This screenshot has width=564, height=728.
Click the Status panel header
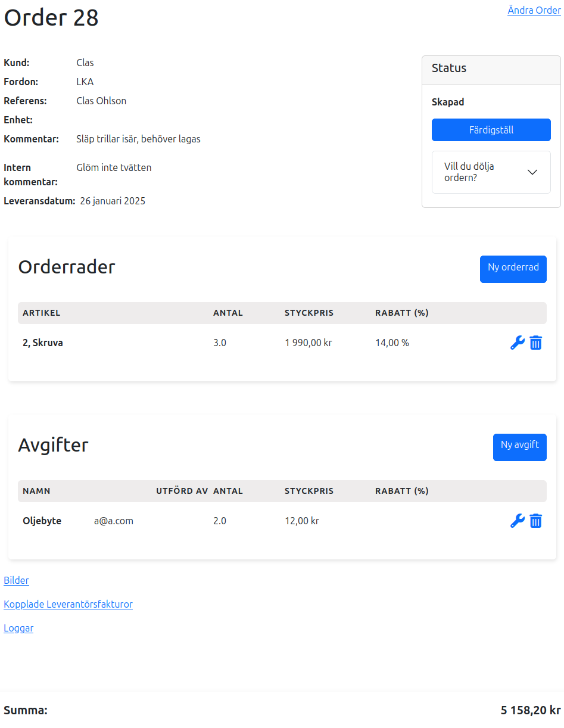pyautogui.click(x=491, y=68)
